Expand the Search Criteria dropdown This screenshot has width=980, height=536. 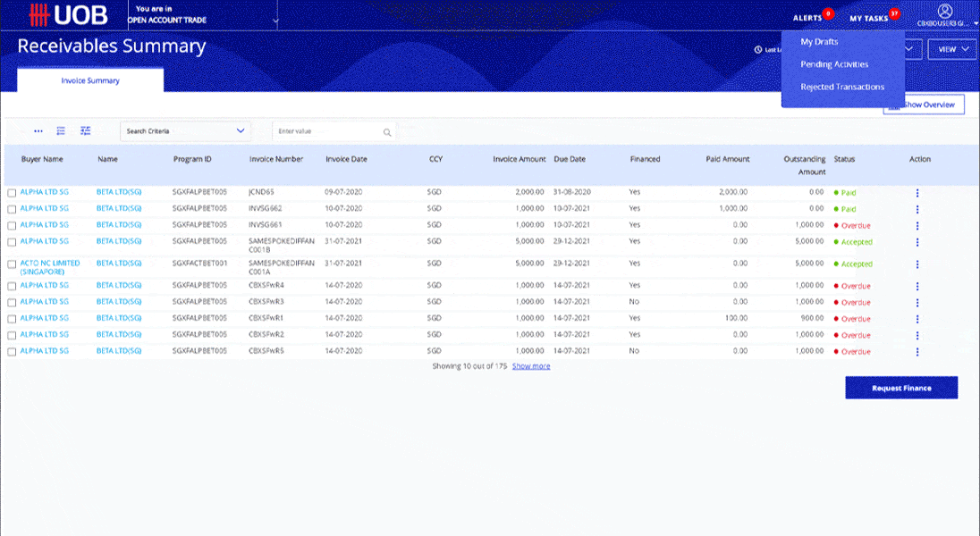185,131
